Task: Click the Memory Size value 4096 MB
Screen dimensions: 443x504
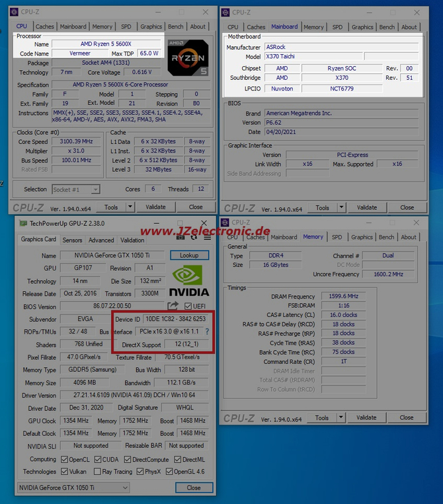Action: (x=85, y=382)
